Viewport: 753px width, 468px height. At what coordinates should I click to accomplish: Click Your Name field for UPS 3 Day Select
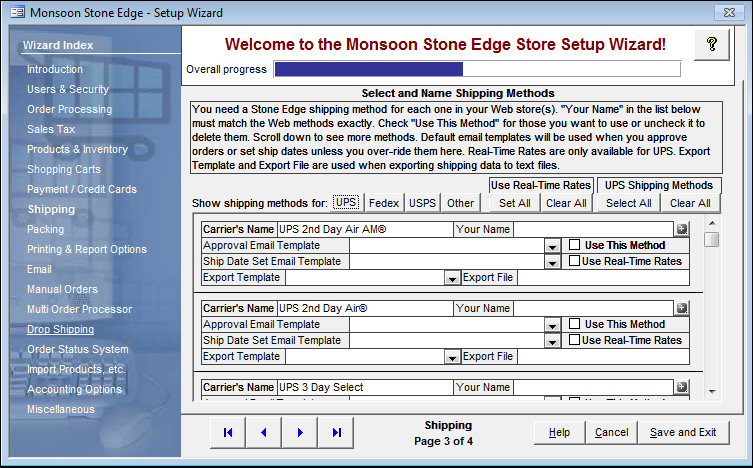click(x=594, y=387)
